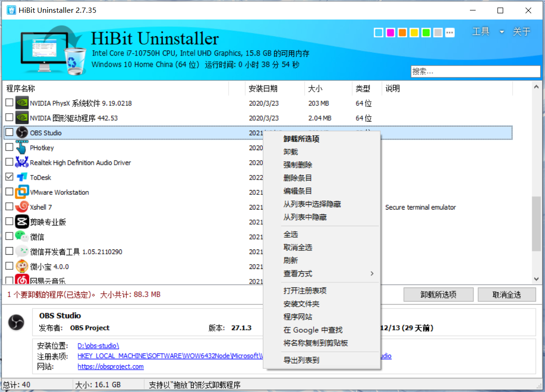The width and height of the screenshot is (545, 392).
Task: Uncheck the ToDesk checkbox
Action: 10,177
